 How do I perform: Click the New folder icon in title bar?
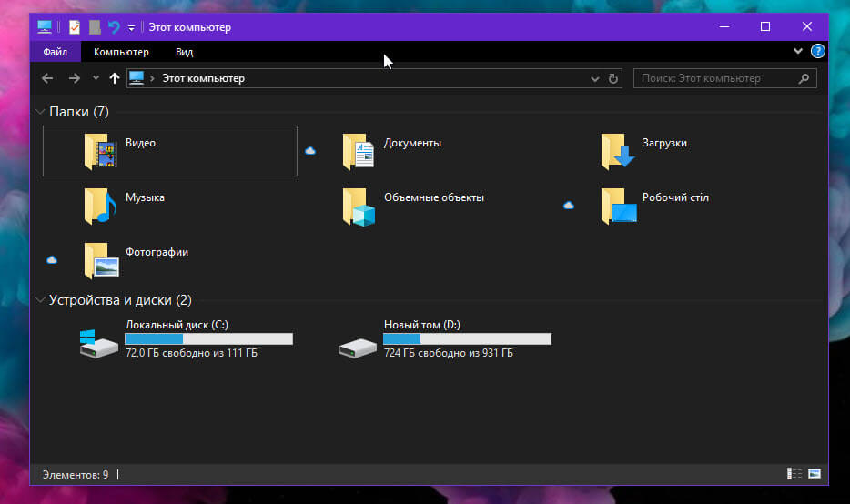(x=95, y=27)
